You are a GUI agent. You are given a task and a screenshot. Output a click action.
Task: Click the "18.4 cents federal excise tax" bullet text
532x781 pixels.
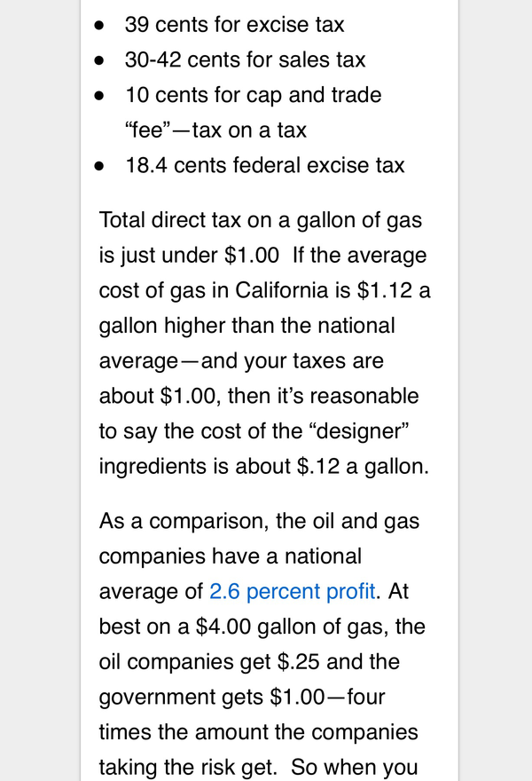(264, 165)
